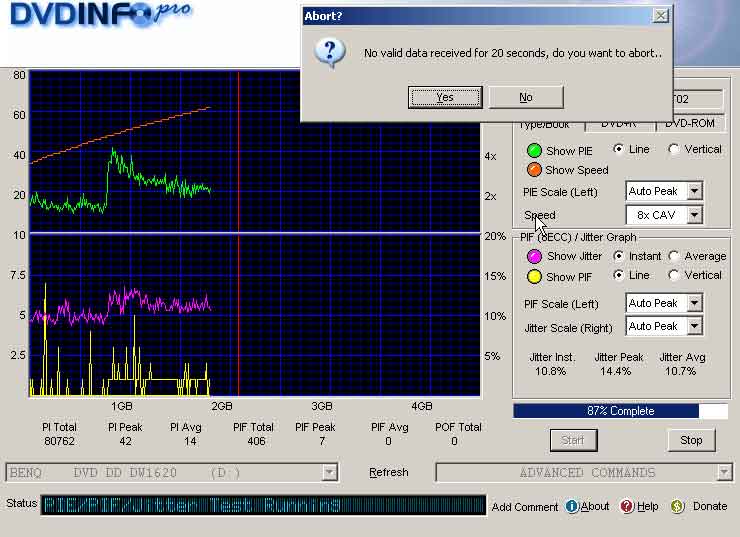740x537 pixels.
Task: Open the PIE Scale (Left) dropdown
Action: pos(694,191)
